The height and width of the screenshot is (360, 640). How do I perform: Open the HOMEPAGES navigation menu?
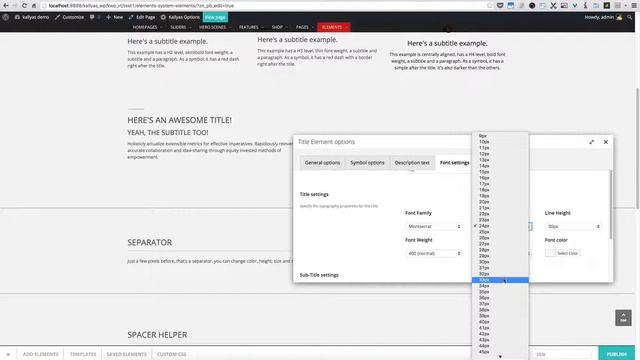point(147,27)
